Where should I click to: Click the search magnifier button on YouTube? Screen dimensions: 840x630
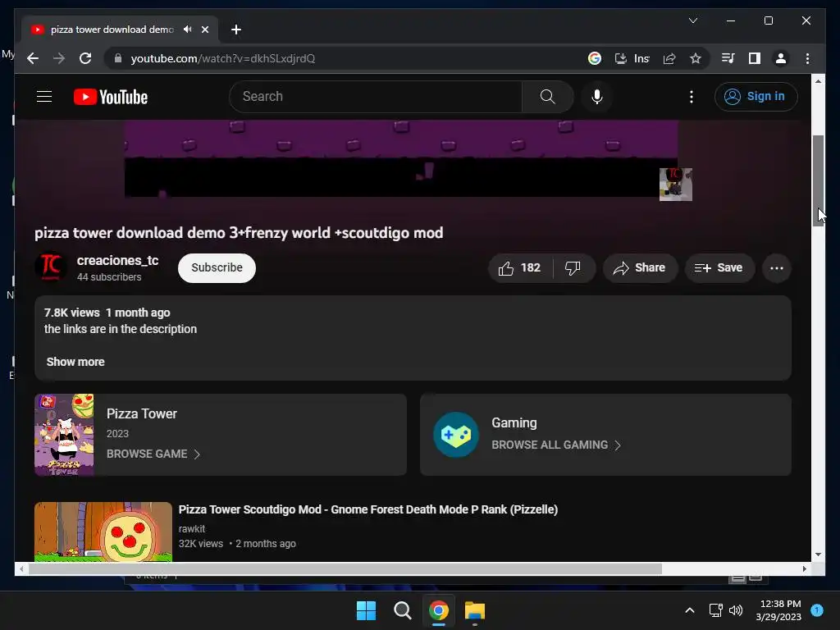tap(547, 97)
